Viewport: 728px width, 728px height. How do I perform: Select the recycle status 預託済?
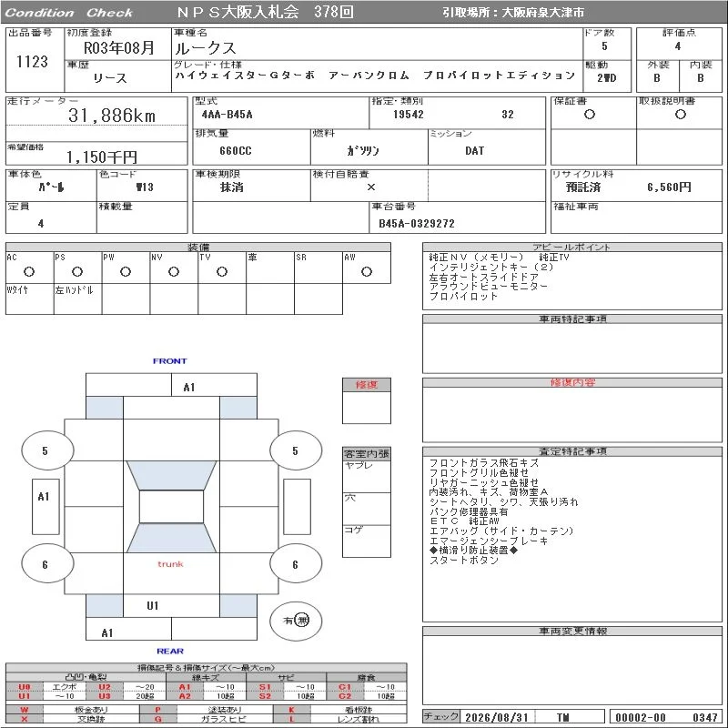click(583, 187)
